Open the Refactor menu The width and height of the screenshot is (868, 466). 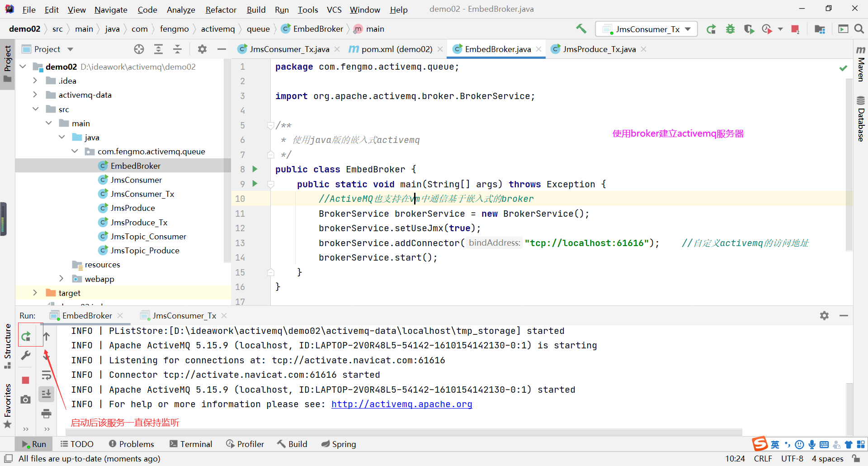tap(221, 10)
